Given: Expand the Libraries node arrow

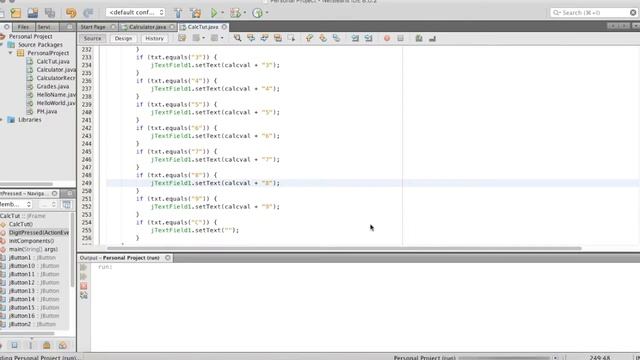Looking at the screenshot, I should tap(2, 120).
